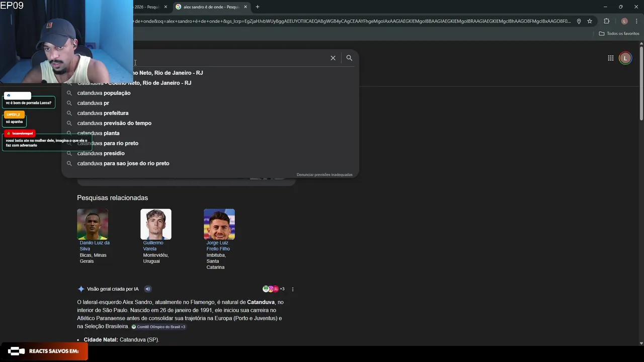The width and height of the screenshot is (644, 362).
Task: Close the 'alex sandro é de onde' tab
Action: coord(246,7)
